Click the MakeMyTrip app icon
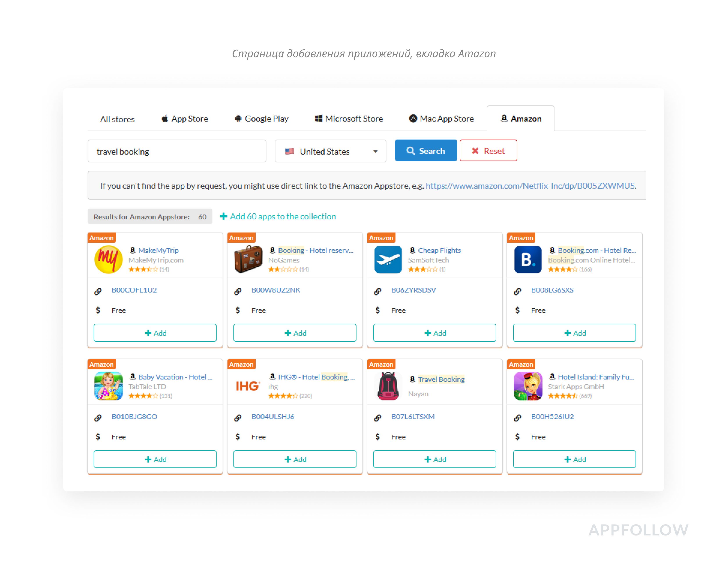The width and height of the screenshot is (728, 571). pyautogui.click(x=108, y=259)
